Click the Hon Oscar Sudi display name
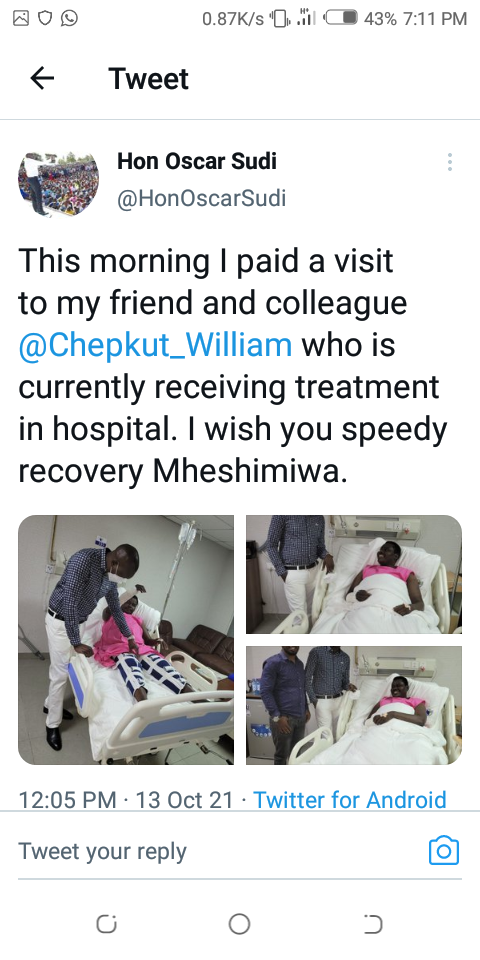 pyautogui.click(x=197, y=161)
